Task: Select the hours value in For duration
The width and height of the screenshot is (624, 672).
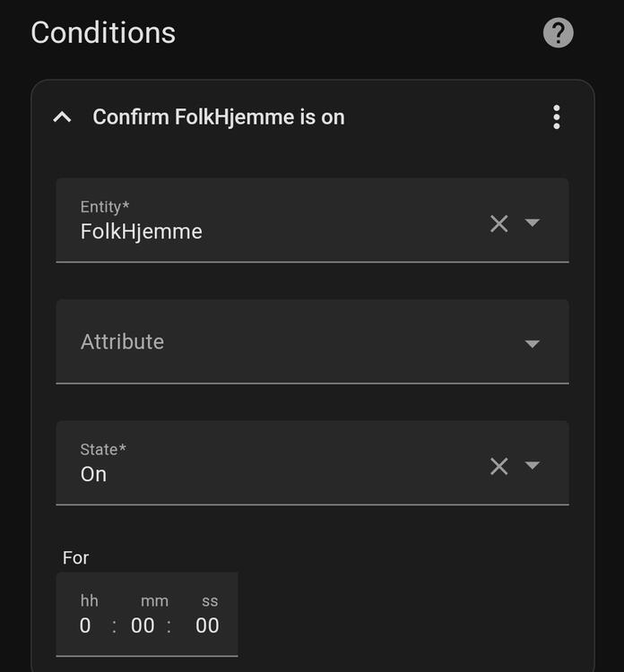Action: click(x=85, y=625)
